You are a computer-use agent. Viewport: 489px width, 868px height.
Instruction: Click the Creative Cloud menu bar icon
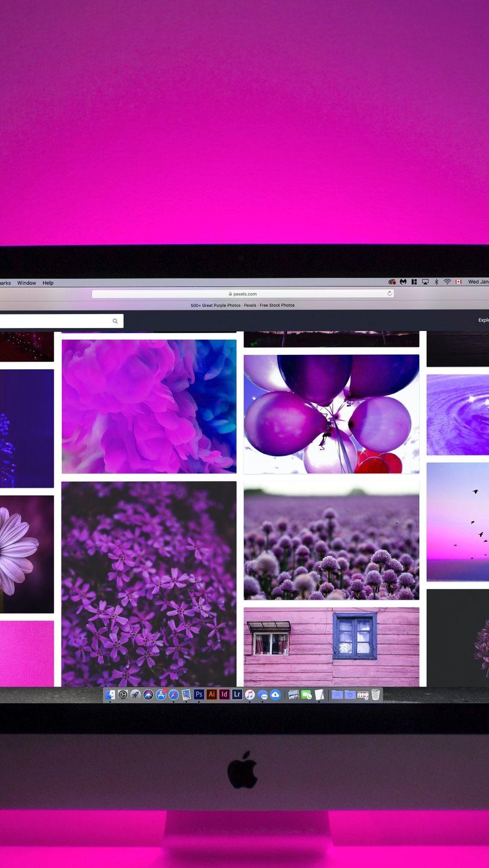392,282
